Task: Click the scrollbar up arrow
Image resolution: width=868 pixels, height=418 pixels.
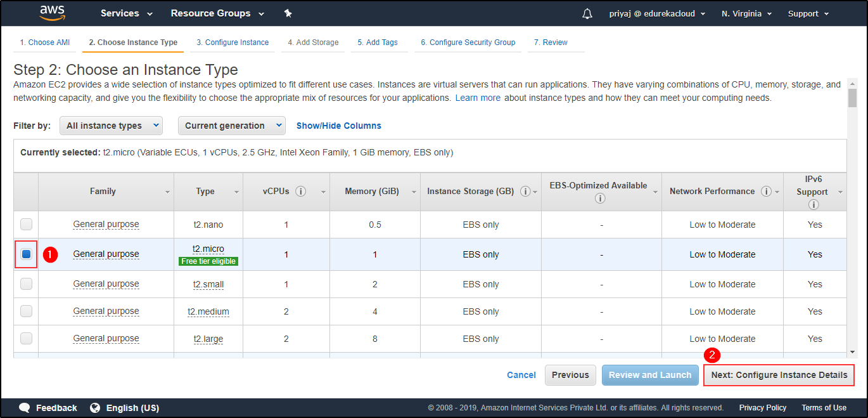Action: click(x=852, y=84)
